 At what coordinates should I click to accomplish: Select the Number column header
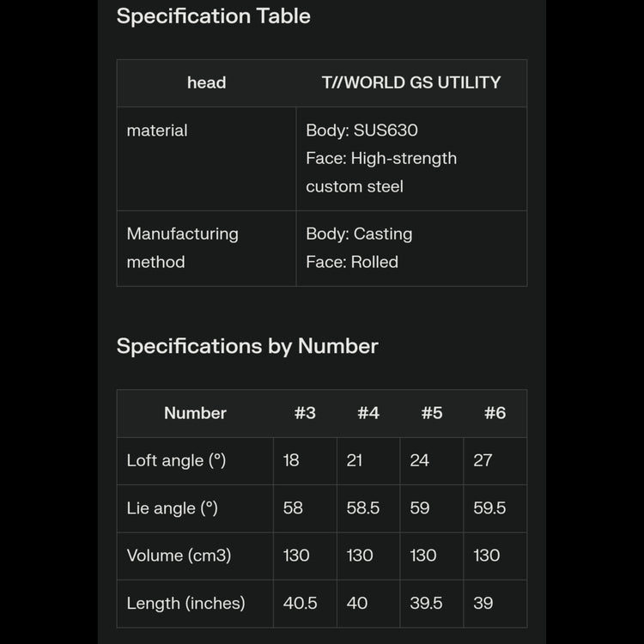click(x=195, y=413)
